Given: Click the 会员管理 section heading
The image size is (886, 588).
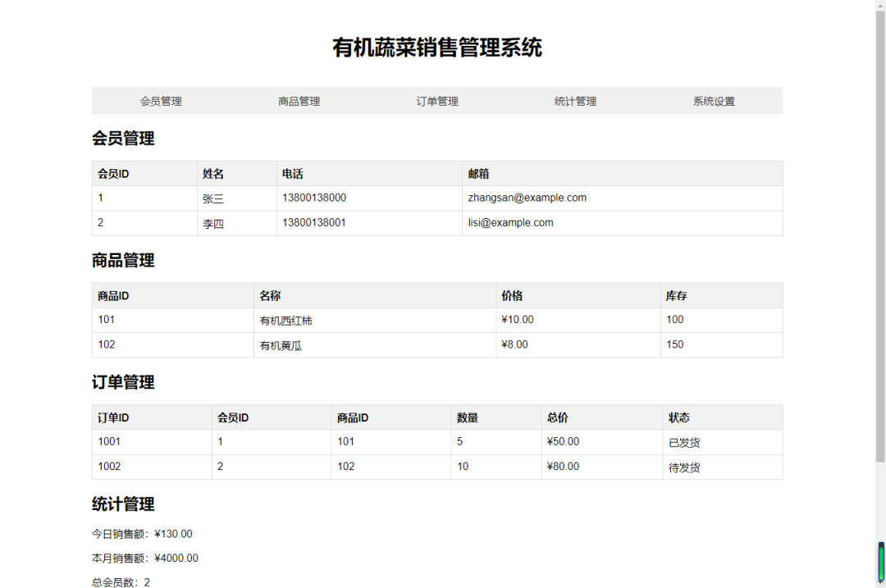Looking at the screenshot, I should 122,139.
